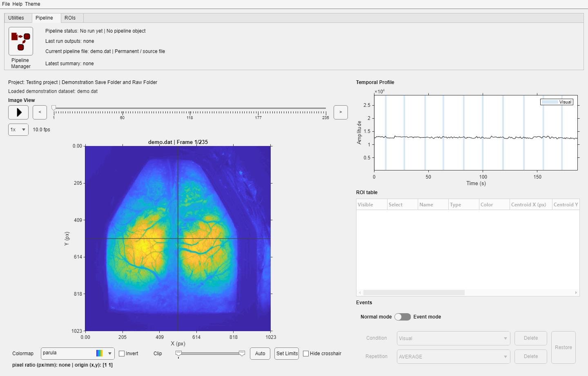588x376 pixels.
Task: Click the ROI table left scroll arrow
Action: click(x=360, y=292)
